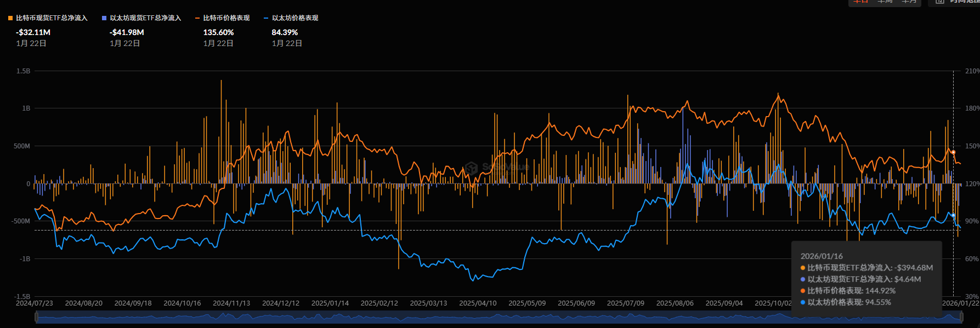Screen dimensions: 980x328
Task: Click the orange bullet beside -$394.68M in tooltip
Action: point(803,268)
